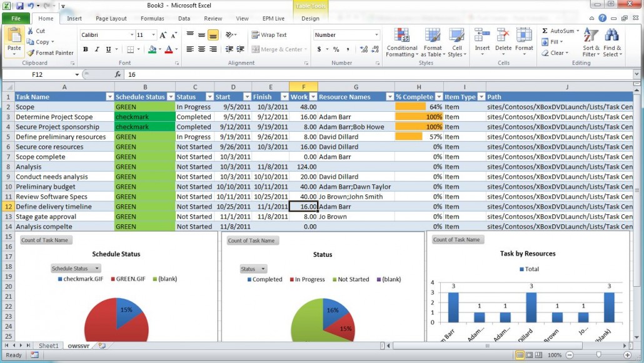Image resolution: width=644 pixels, height=363 pixels.
Task: Open the EPM Live tab
Action: click(x=273, y=19)
